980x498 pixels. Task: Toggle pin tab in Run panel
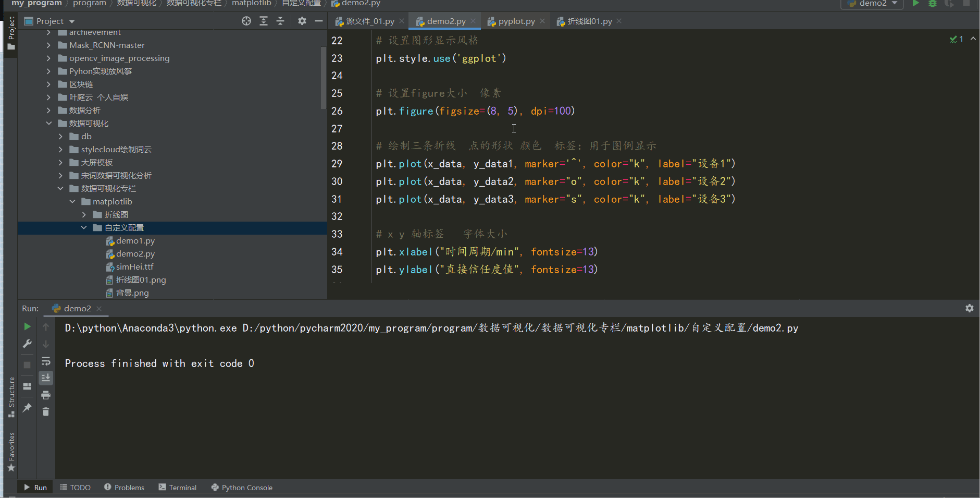click(x=27, y=408)
